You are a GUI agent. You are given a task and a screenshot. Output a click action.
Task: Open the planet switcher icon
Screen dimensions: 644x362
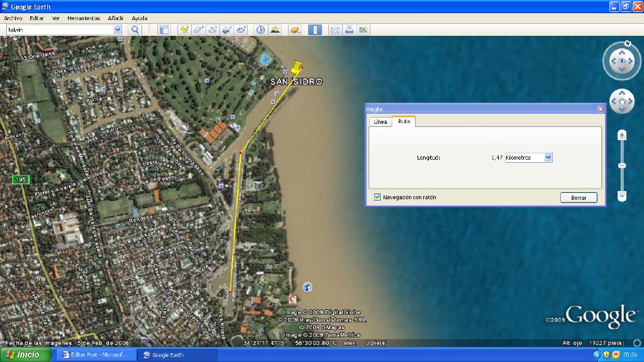295,30
